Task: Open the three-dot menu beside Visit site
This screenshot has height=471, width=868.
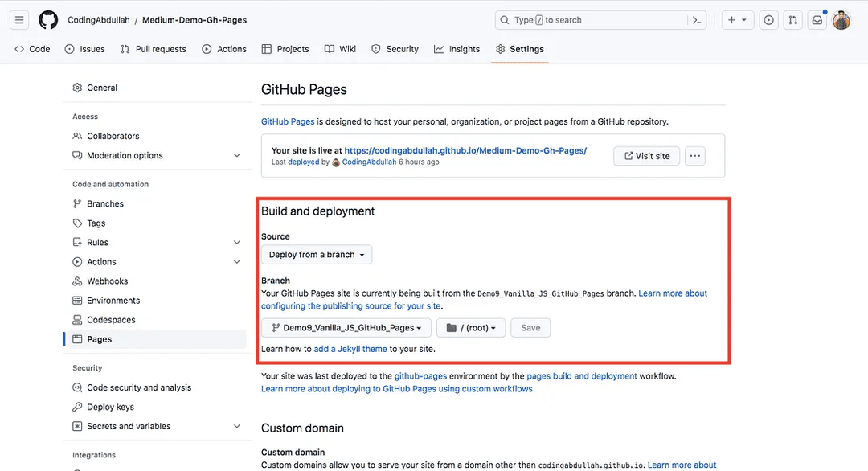Action: point(695,156)
